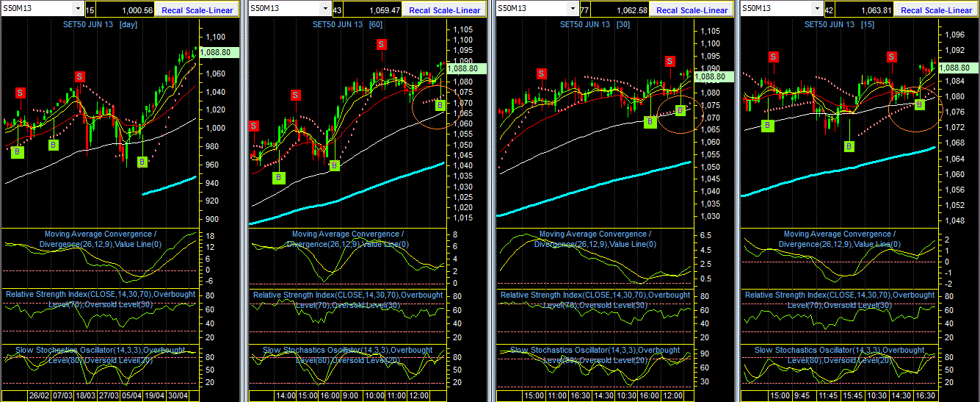
Task: Click the Relative Strength Index label on day chart
Action: point(101,299)
